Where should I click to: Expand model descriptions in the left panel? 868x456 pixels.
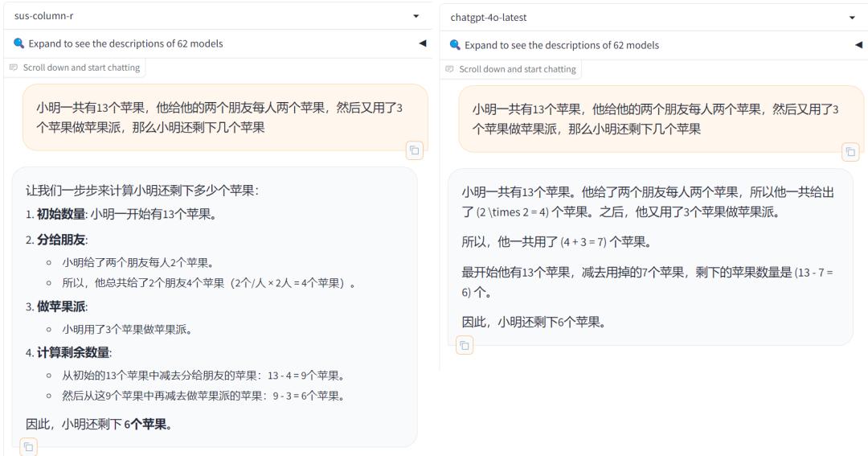click(x=125, y=43)
